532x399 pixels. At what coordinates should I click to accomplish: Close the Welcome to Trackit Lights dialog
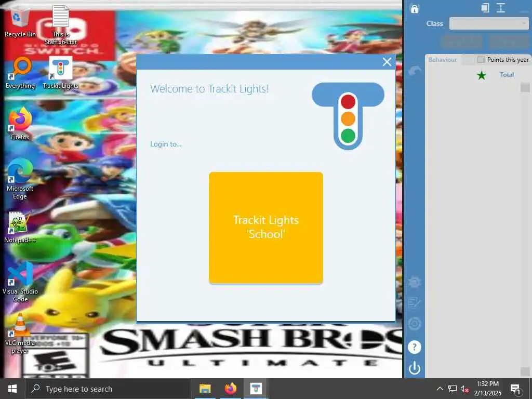point(387,62)
